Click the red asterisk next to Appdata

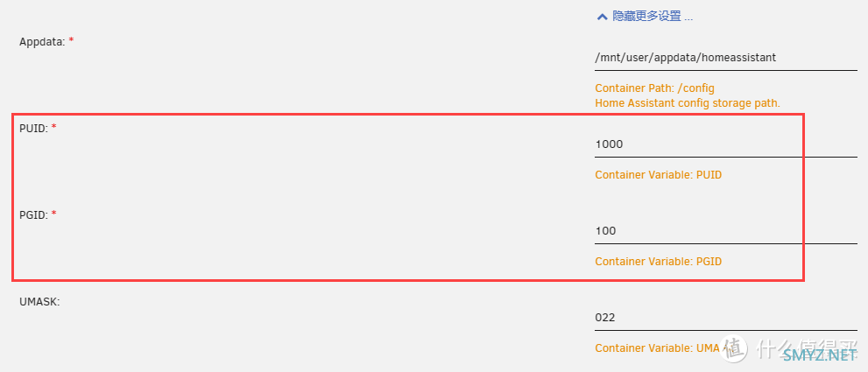coord(71,41)
